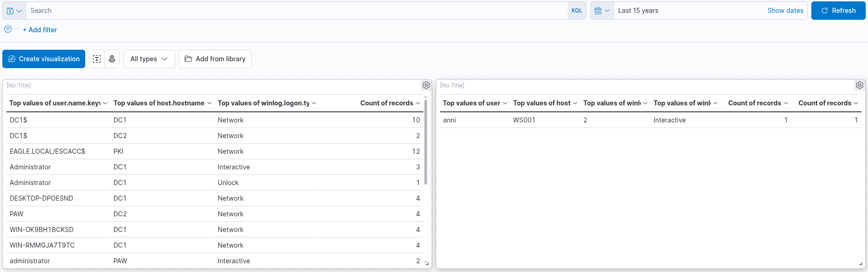Focus the Search query input field
The image size is (868, 272).
pyautogui.click(x=297, y=11)
